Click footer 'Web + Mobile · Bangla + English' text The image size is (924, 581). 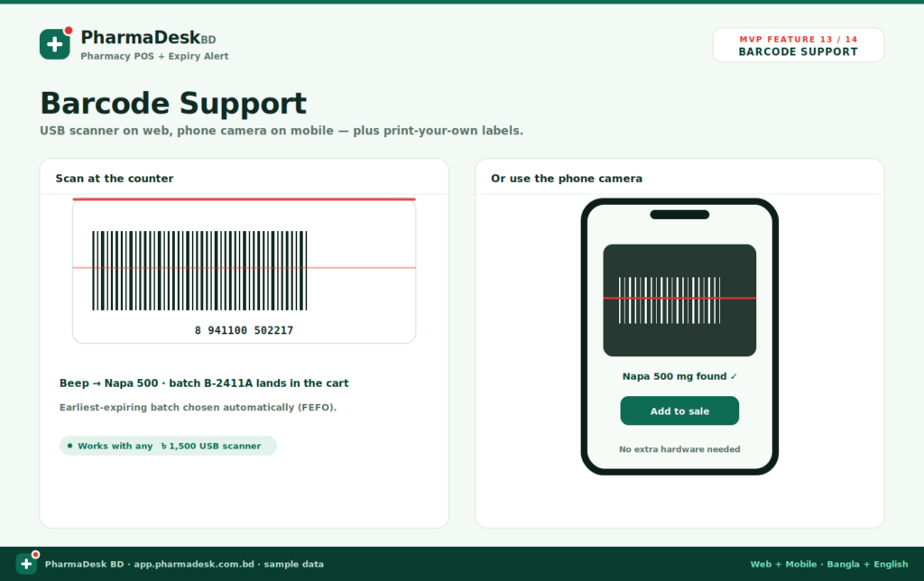coord(829,564)
